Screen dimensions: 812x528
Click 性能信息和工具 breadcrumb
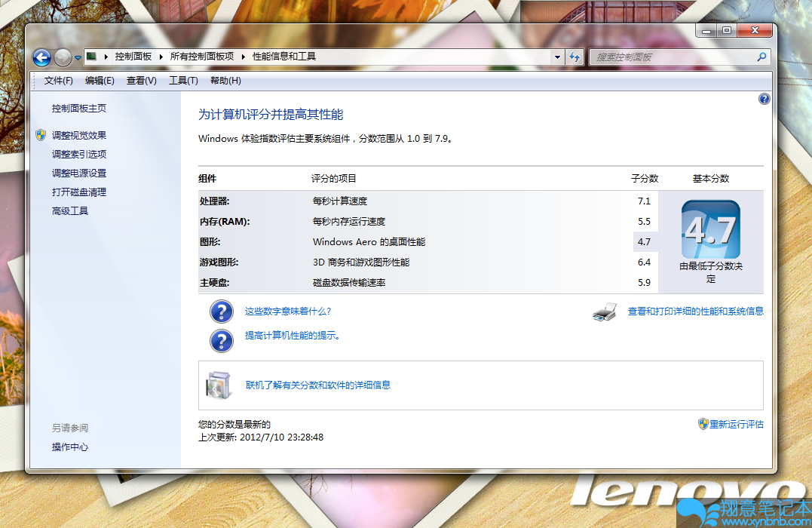pos(284,57)
